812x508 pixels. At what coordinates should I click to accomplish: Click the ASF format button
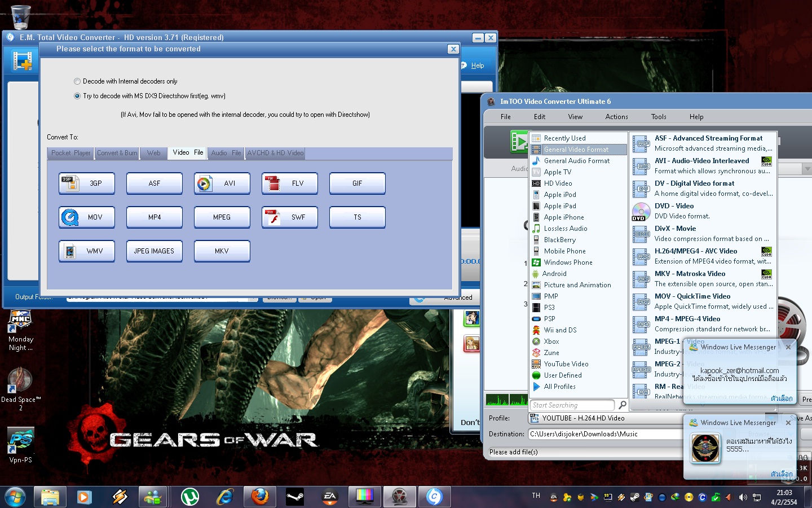tap(155, 183)
